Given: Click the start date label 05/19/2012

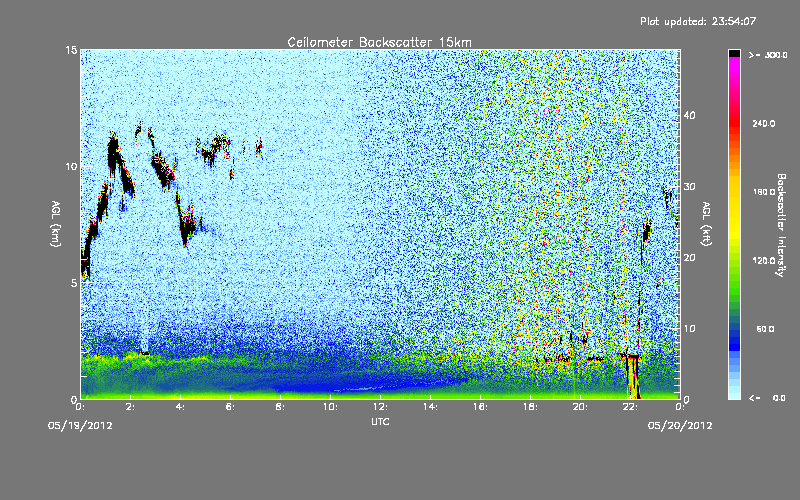Looking at the screenshot, I should tap(80, 426).
